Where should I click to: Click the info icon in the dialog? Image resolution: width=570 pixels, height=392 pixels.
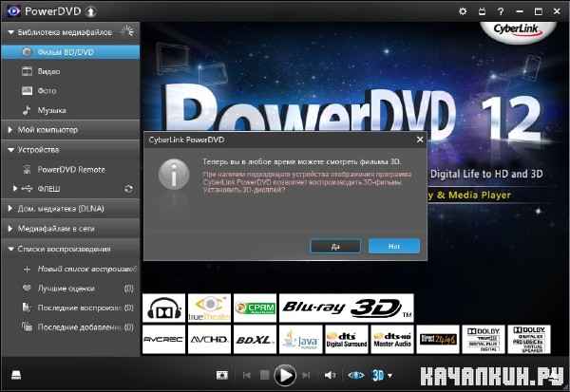click(x=174, y=174)
